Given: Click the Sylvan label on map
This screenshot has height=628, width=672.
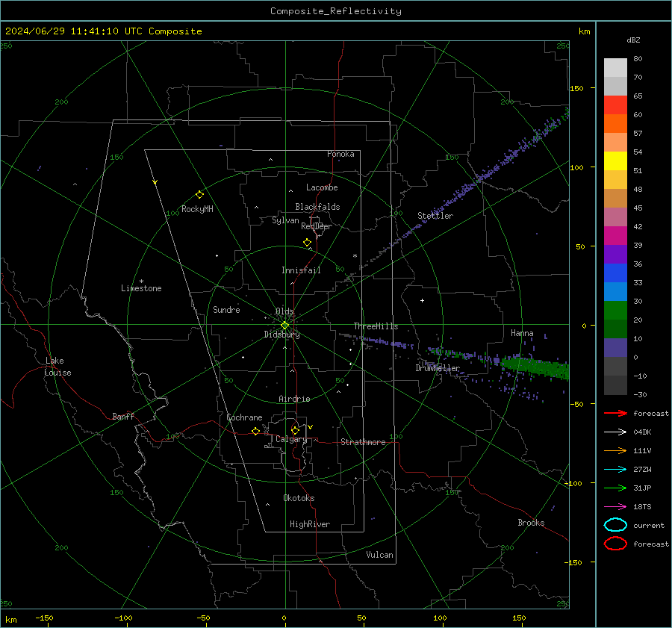Looking at the screenshot, I should pyautogui.click(x=285, y=220).
